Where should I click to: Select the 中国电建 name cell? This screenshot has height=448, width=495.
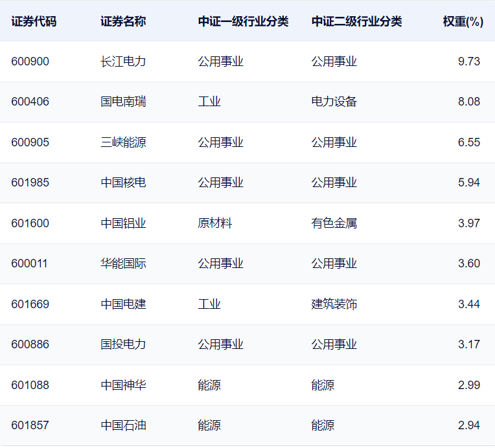(123, 304)
